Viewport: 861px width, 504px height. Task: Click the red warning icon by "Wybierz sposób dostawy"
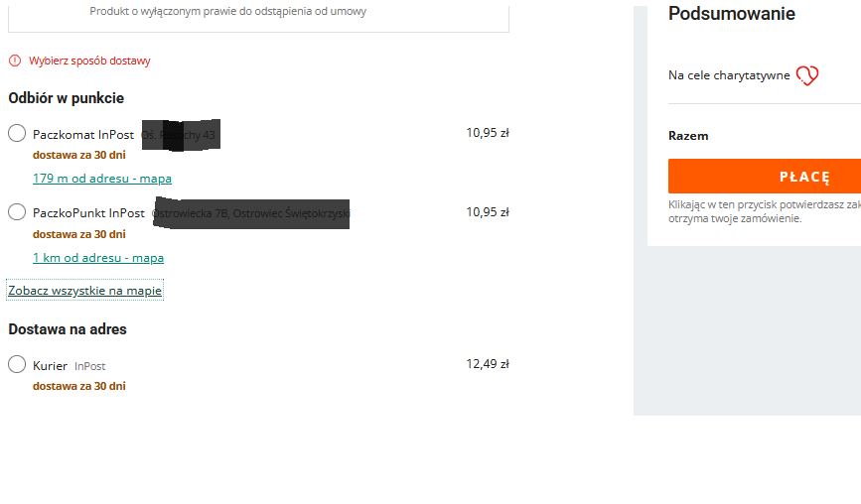tap(15, 61)
